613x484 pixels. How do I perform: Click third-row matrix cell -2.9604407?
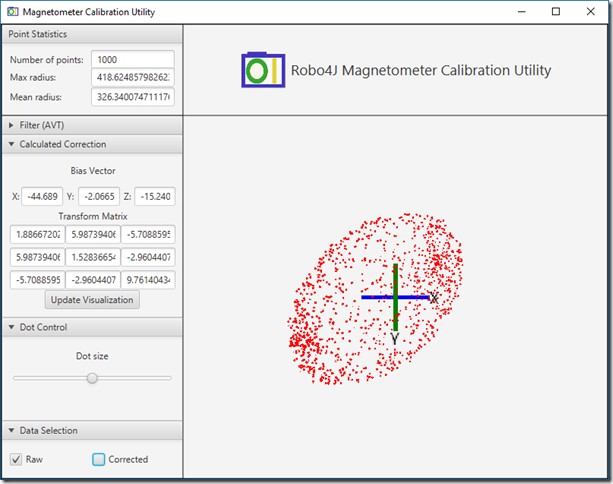point(93,280)
